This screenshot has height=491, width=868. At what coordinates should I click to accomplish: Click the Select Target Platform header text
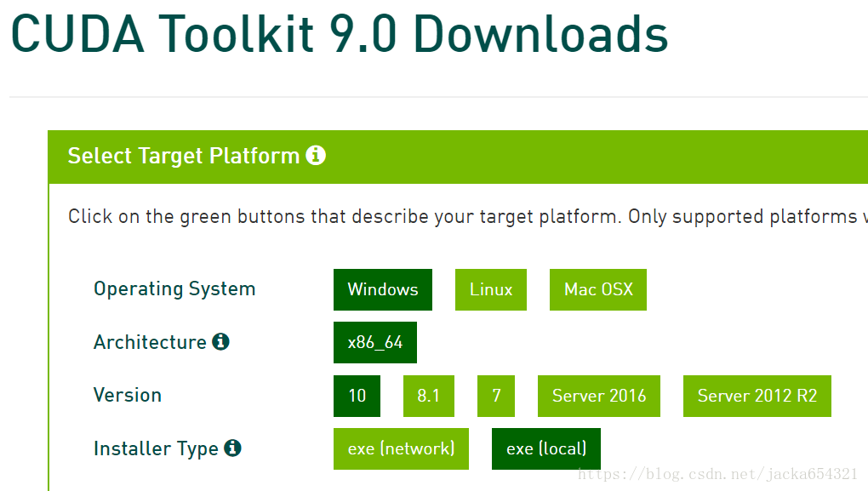click(x=183, y=156)
